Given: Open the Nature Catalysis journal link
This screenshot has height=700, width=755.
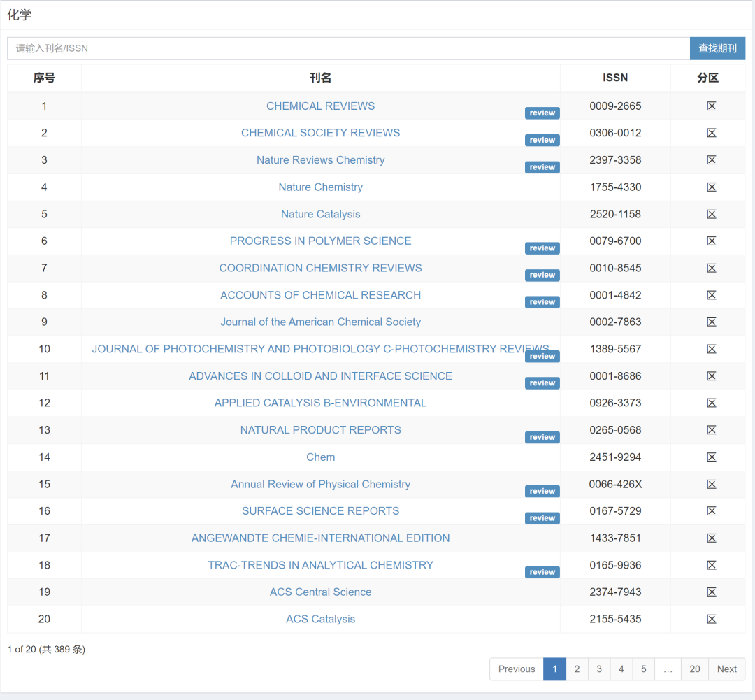Looking at the screenshot, I should click(x=320, y=215).
